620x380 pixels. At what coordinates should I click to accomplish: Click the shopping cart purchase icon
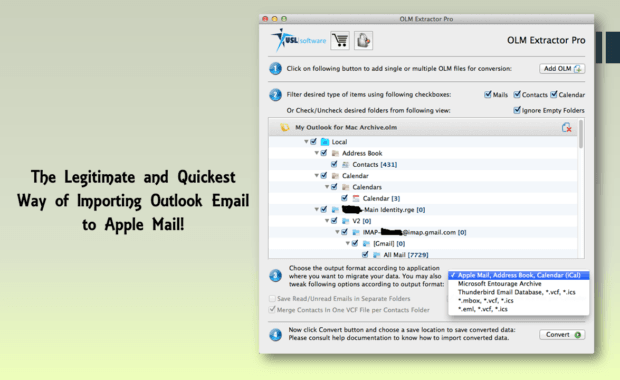pos(340,40)
